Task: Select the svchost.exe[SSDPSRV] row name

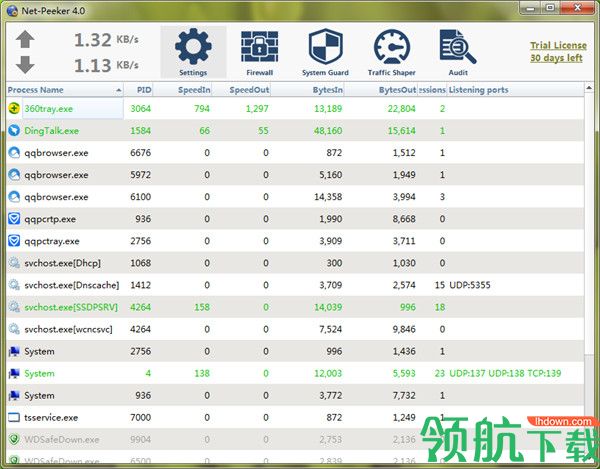Action: tap(71, 307)
